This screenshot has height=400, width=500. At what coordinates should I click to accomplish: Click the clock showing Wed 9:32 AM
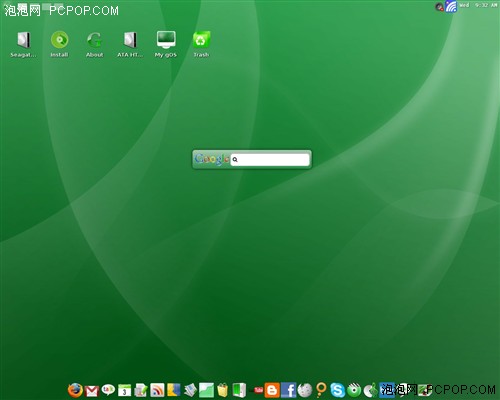point(478,5)
